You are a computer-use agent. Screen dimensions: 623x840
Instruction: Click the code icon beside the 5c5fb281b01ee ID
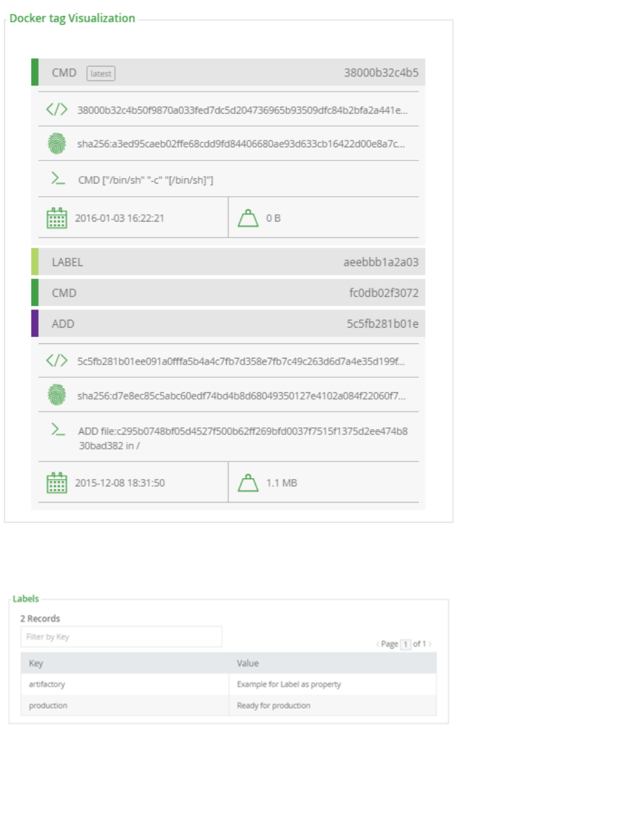57,361
